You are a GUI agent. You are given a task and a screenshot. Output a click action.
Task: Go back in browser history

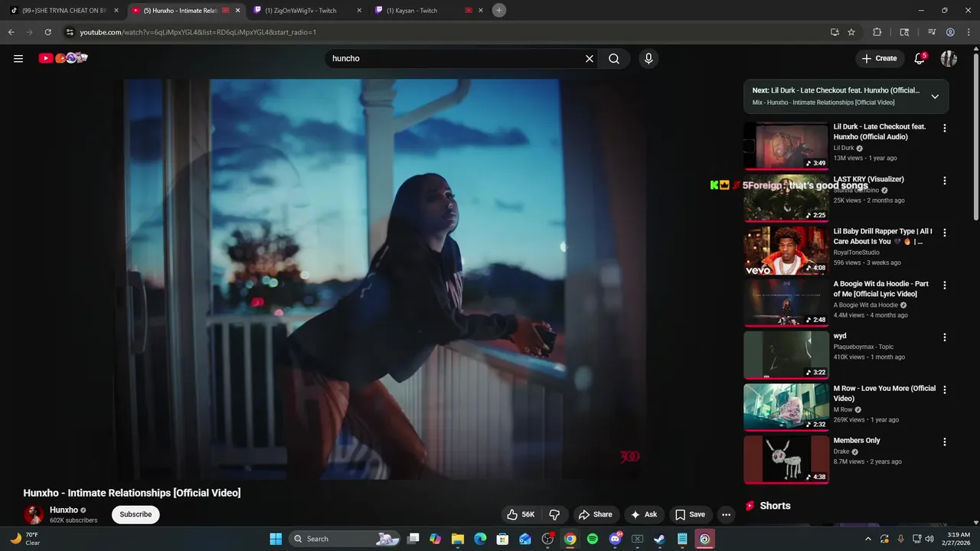click(x=11, y=32)
